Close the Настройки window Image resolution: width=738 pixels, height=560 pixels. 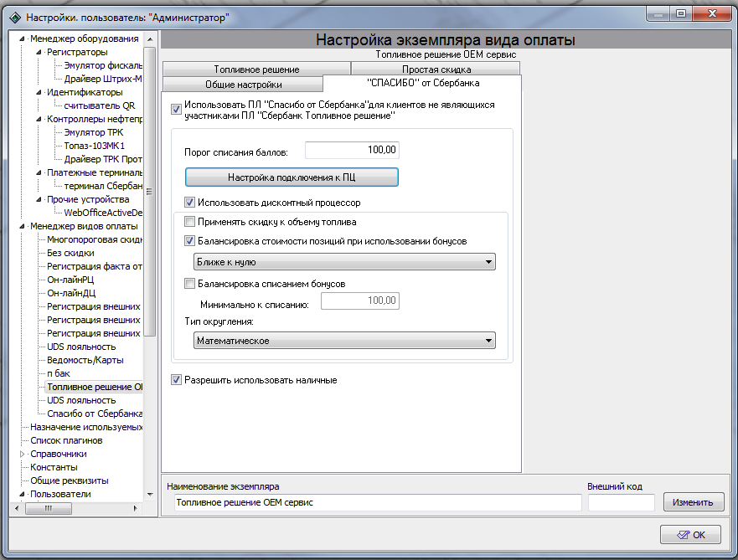pyautogui.click(x=712, y=13)
